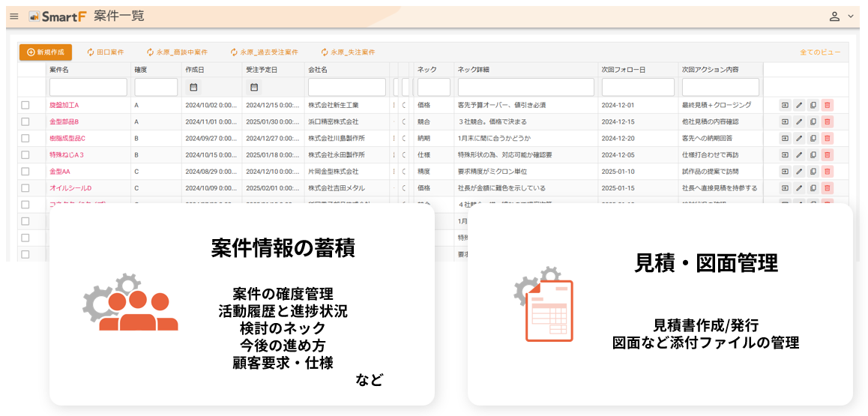This screenshot has height=416, width=868.
Task: Delete the 金型AA row
Action: (827, 172)
